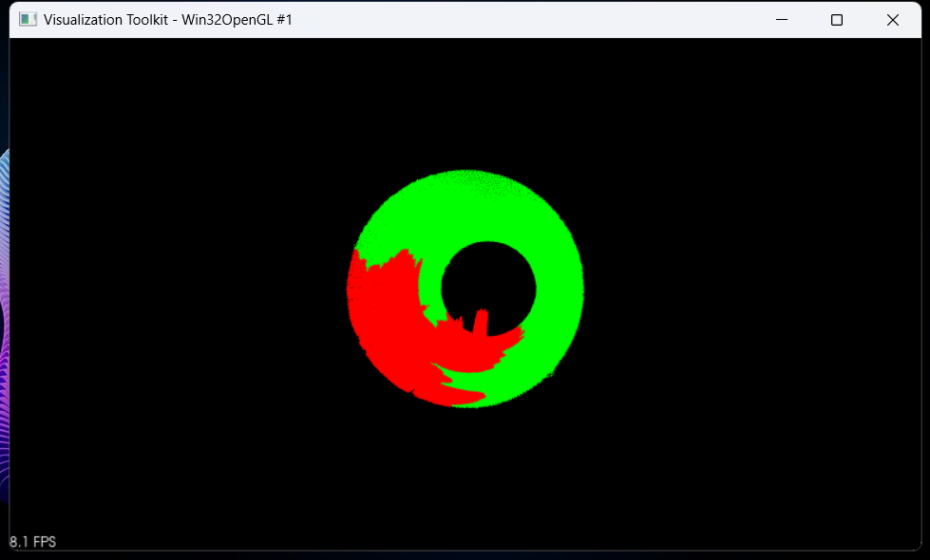This screenshot has width=930, height=560.
Task: Close the Win32OpenGL #1 window
Action: tap(892, 20)
